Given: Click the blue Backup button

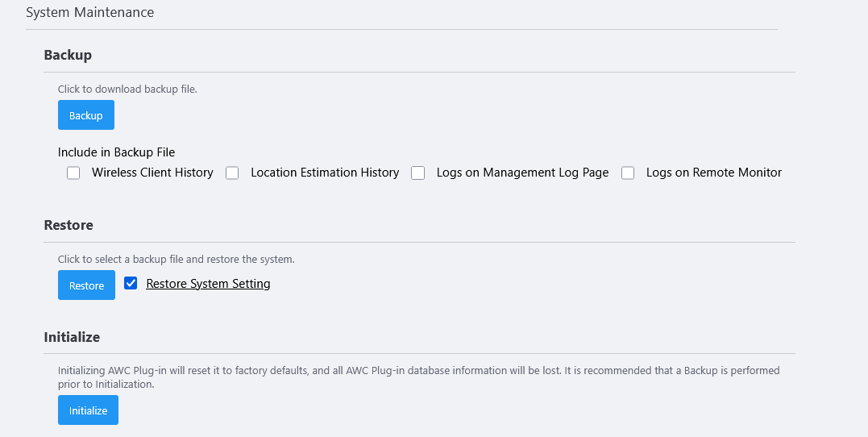Looking at the screenshot, I should click(86, 115).
